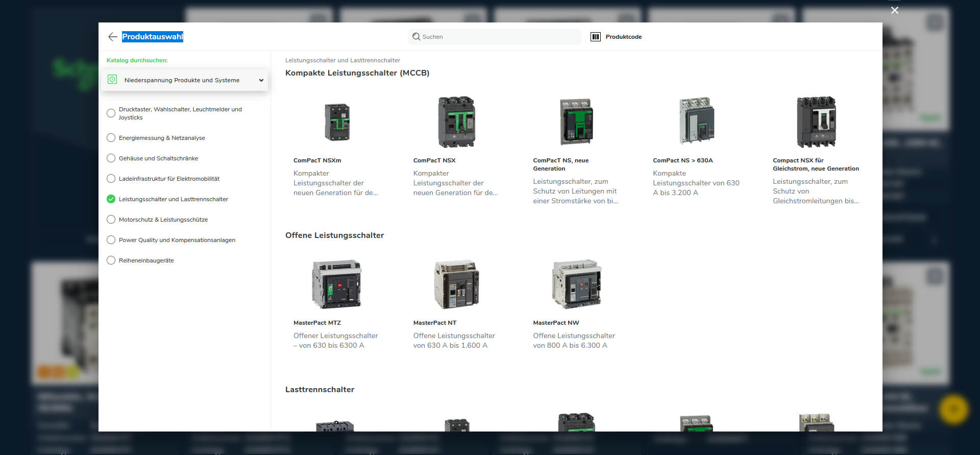980x455 pixels.
Task: Select Motorschutz & Leistungsschütze category
Action: click(x=163, y=220)
